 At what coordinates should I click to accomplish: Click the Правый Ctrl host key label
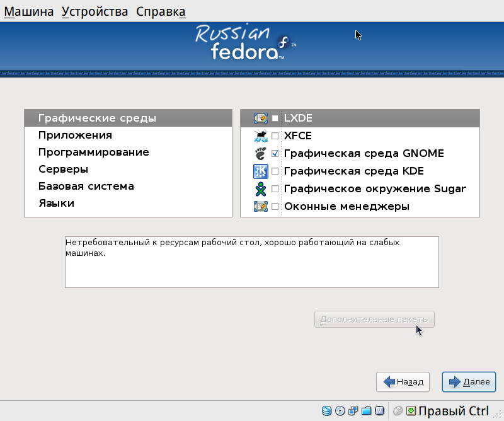(x=454, y=411)
